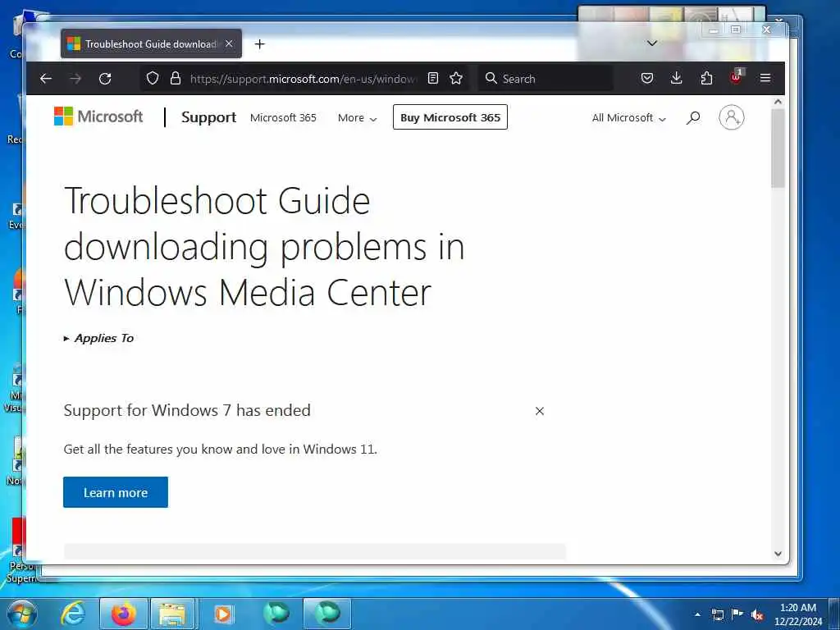
Task: Click the Learn more button
Action: 115,492
